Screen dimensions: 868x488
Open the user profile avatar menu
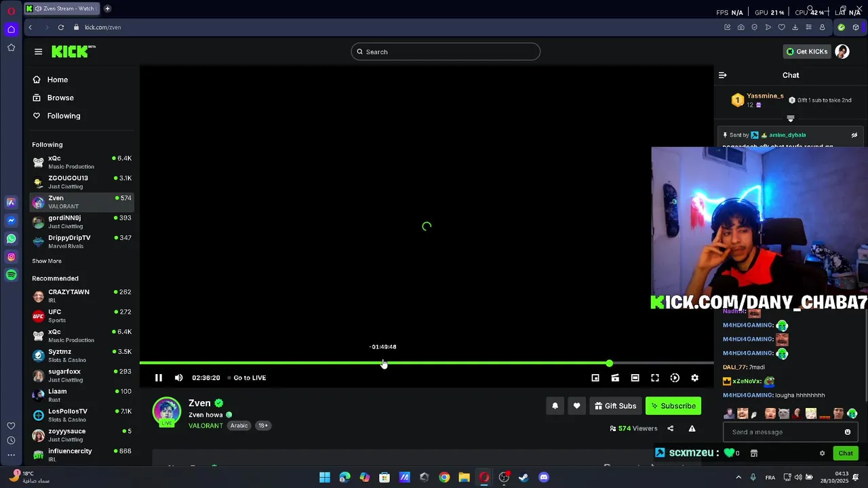point(842,52)
